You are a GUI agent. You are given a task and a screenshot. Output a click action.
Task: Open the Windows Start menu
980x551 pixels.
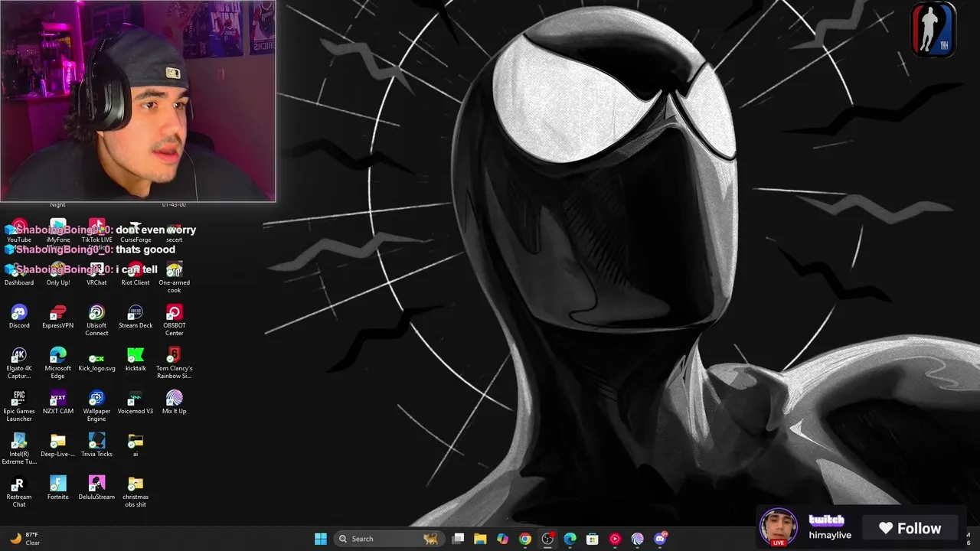tap(321, 539)
